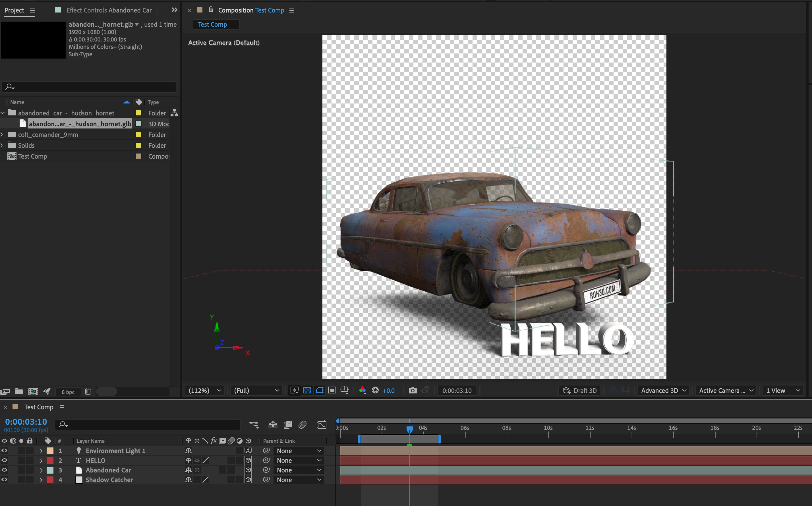812x506 pixels.
Task: Hide the Shadow Catcher layer eye
Action: 4,480
